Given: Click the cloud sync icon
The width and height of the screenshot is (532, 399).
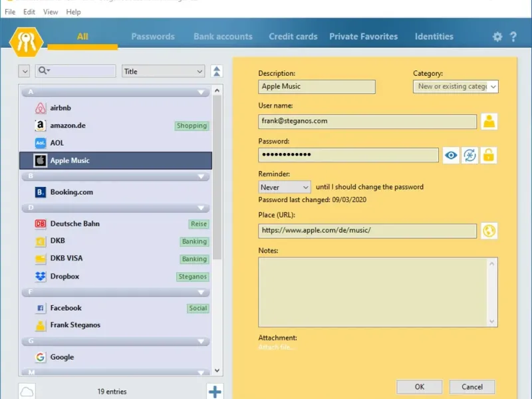Looking at the screenshot, I should point(27,392).
